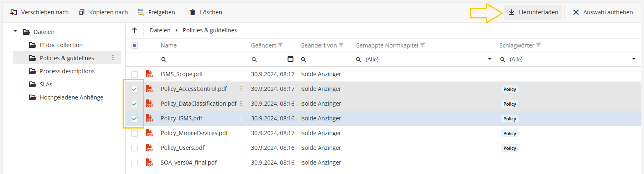Click Auswahl aufheben button
The width and height of the screenshot is (644, 174).
click(603, 12)
